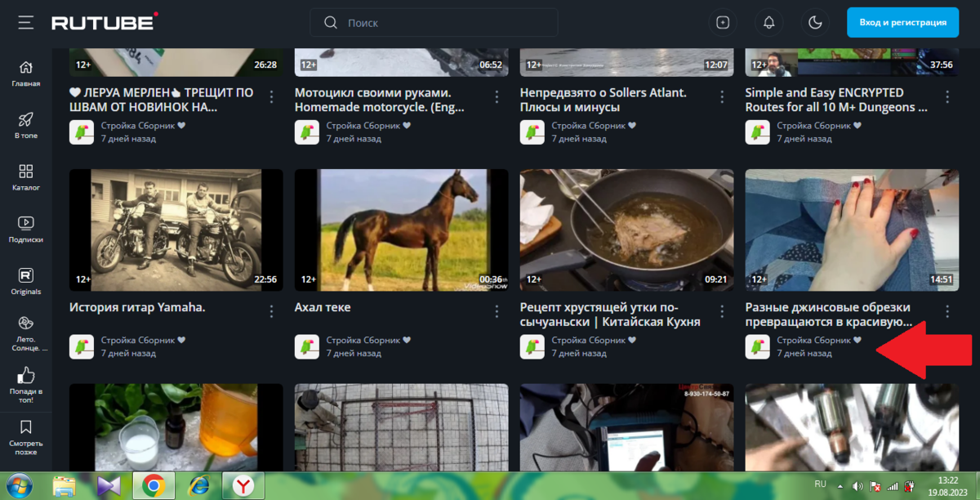Open the thumbnail with phone number 8-930-174-50-87
980x500 pixels.
[627, 427]
